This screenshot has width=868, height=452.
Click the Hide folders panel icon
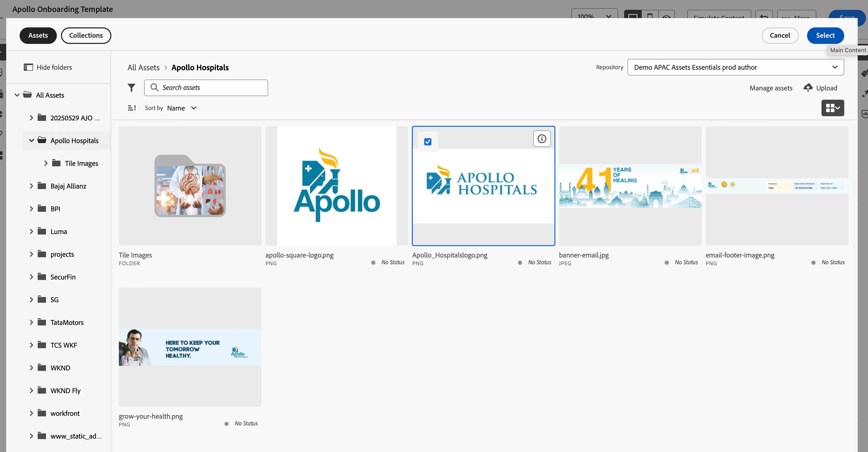click(x=28, y=67)
